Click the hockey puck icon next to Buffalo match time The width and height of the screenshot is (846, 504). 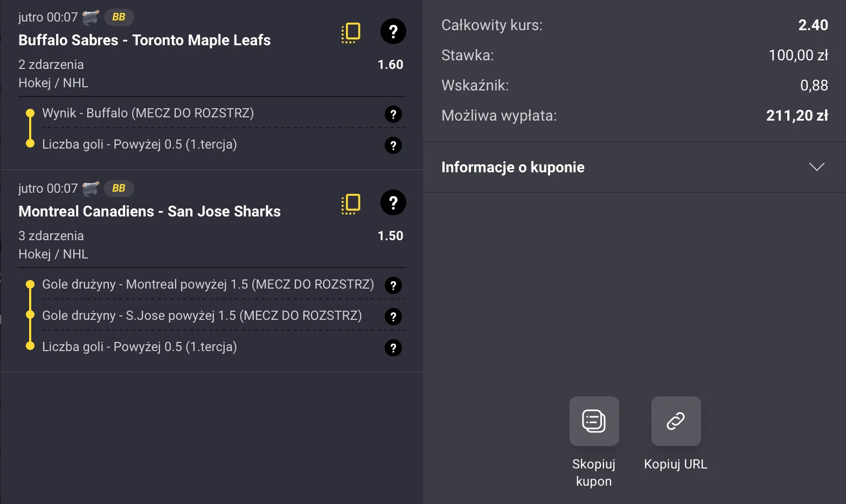click(91, 16)
